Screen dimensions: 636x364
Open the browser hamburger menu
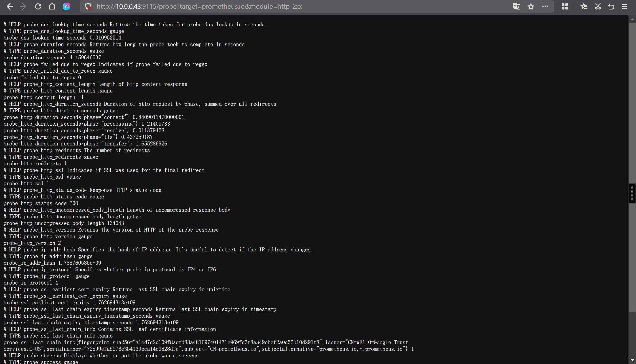click(625, 6)
